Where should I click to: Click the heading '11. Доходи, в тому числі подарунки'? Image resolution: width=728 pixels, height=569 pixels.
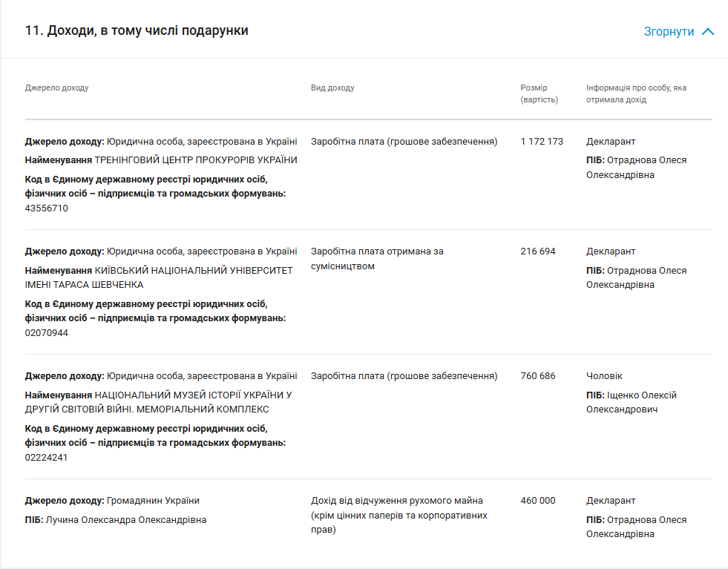(137, 30)
